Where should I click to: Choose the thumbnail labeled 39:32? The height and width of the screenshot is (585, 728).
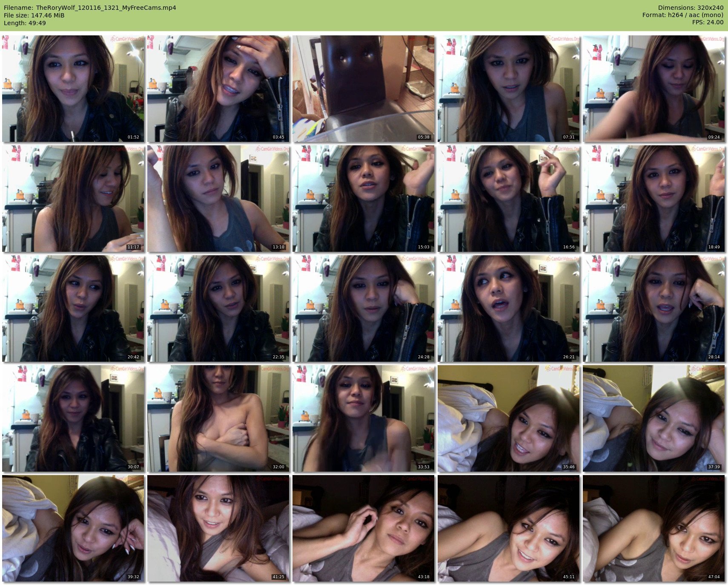pos(73,528)
